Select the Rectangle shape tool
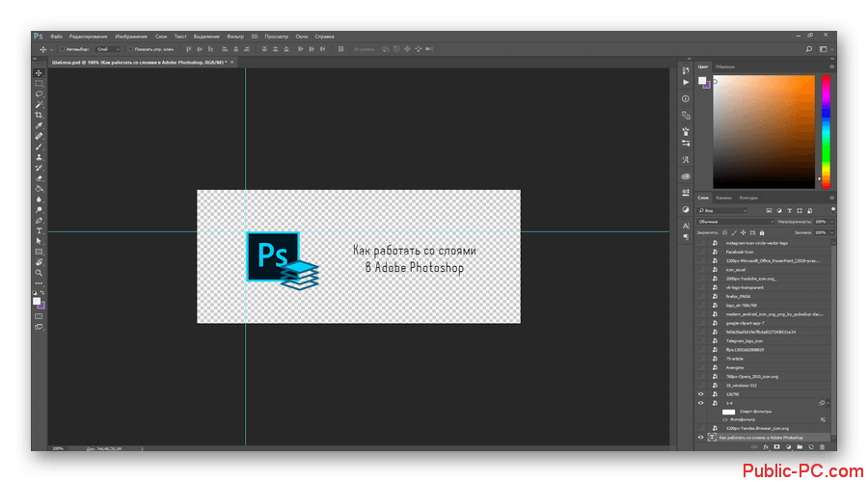The height and width of the screenshot is (482, 868). coord(39,252)
